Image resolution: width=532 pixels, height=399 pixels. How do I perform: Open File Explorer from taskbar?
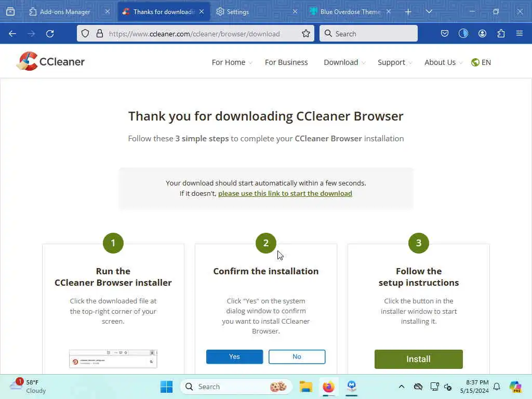(305, 387)
